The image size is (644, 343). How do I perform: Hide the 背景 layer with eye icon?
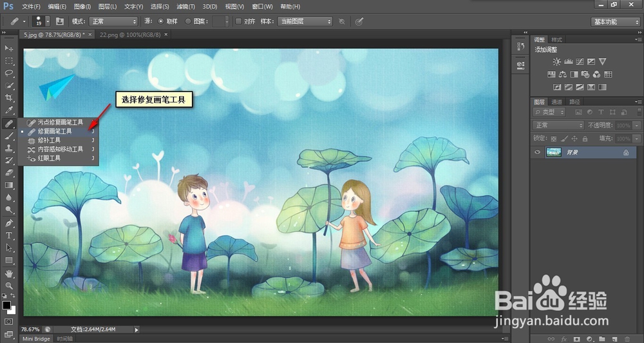tap(537, 153)
